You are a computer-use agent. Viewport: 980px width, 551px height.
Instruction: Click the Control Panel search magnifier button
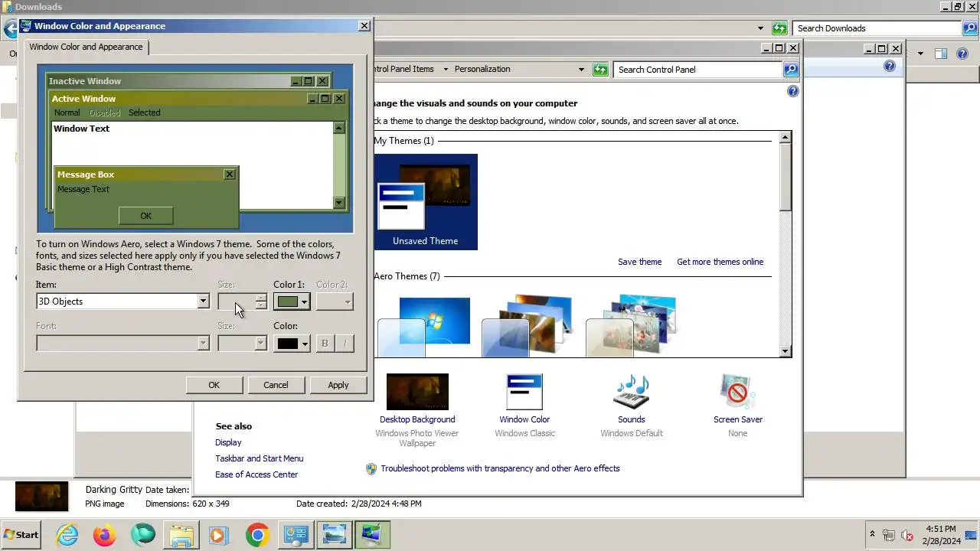791,70
